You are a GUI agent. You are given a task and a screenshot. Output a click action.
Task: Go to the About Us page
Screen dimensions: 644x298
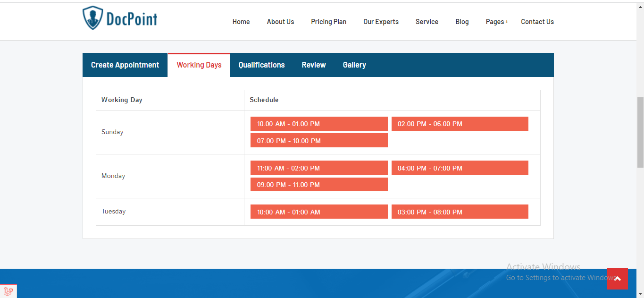pyautogui.click(x=280, y=22)
